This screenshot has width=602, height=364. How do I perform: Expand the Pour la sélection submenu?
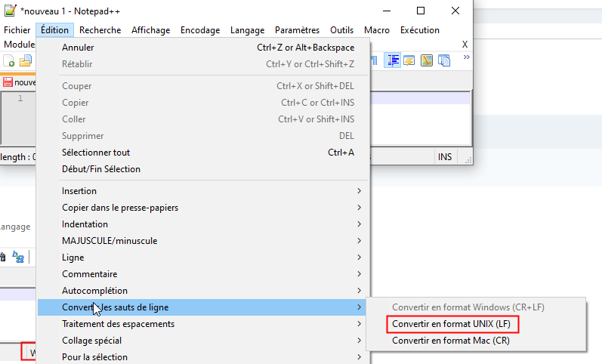tap(202, 357)
